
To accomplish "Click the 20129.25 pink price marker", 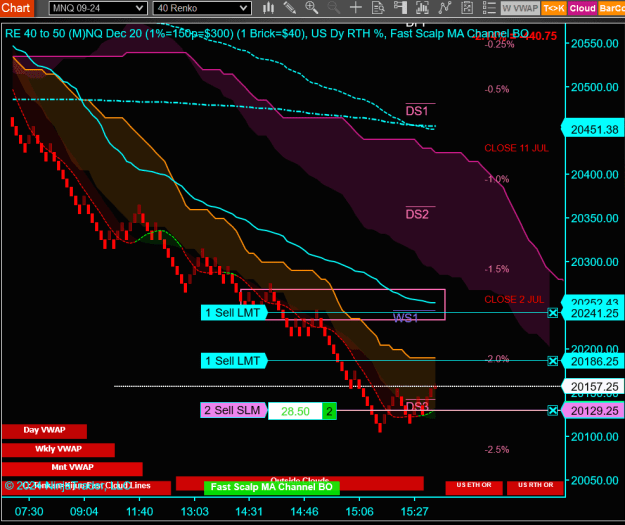I will coord(593,411).
